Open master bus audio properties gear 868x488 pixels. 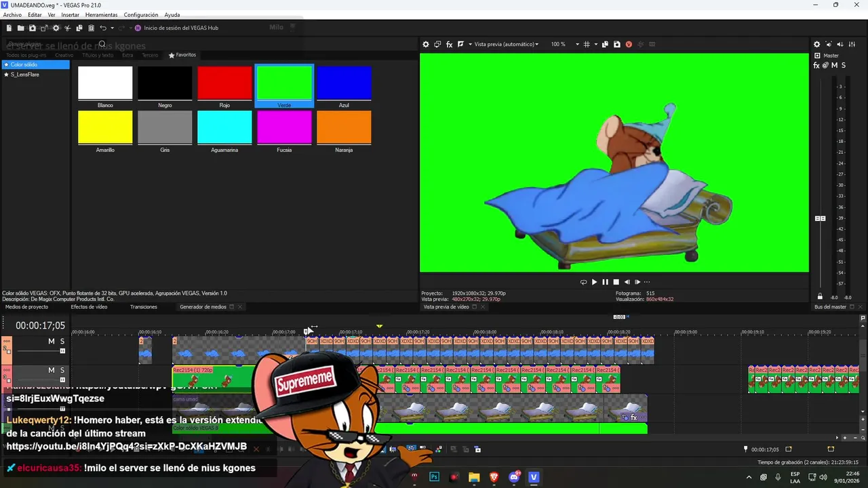(x=816, y=44)
